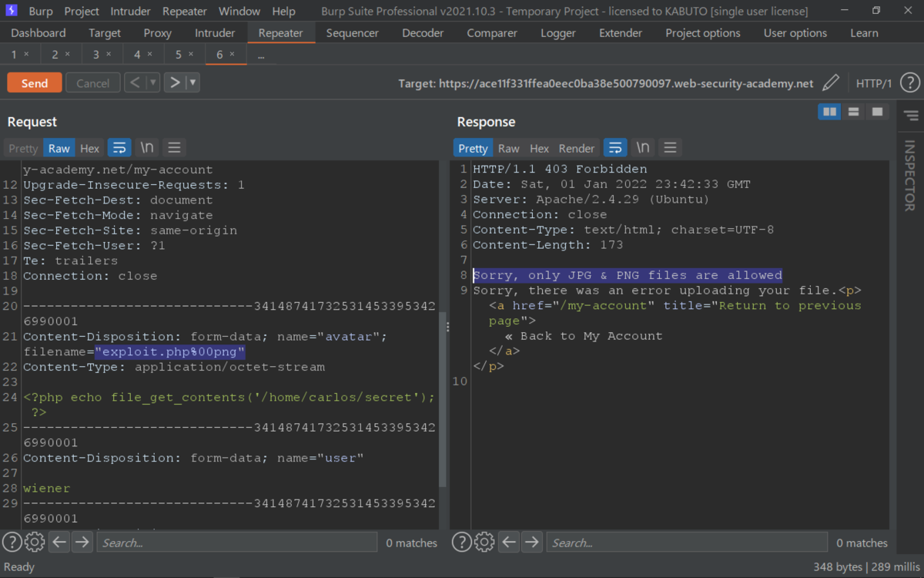
Task: Go to previous match in Response search
Action: [x=509, y=543]
